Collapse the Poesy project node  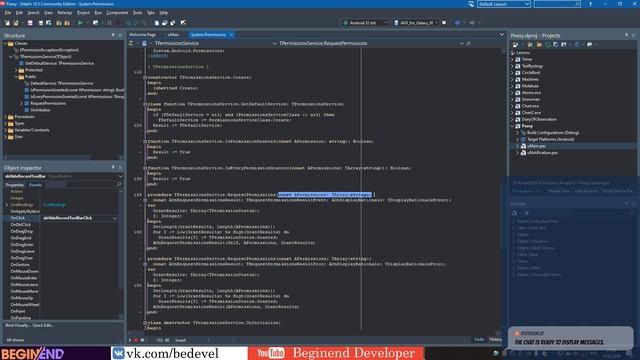click(513, 126)
